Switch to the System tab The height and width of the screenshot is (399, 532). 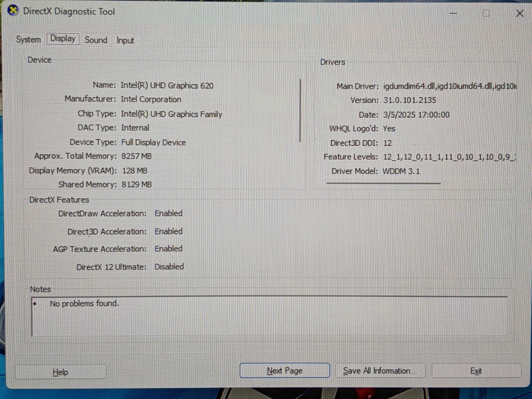click(x=28, y=40)
